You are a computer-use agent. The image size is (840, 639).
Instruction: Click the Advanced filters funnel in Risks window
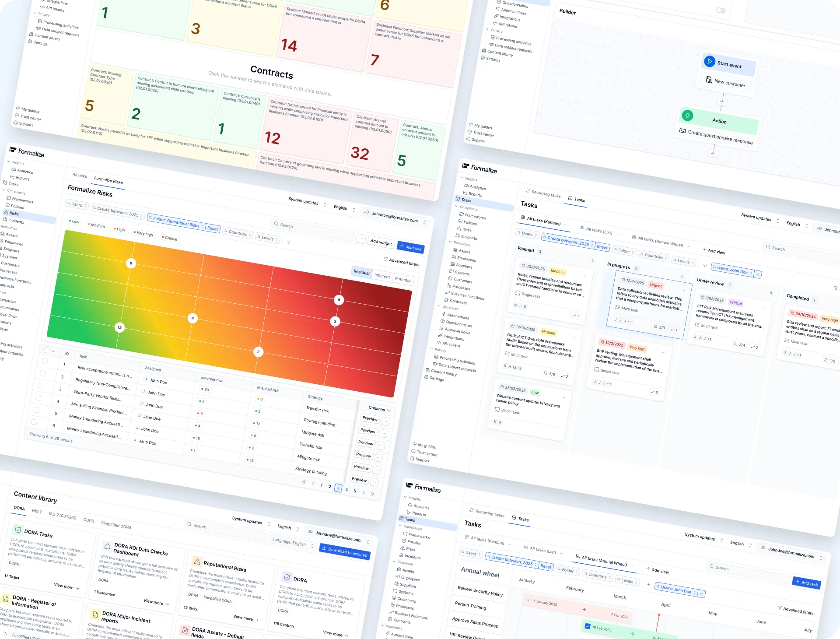pos(385,259)
